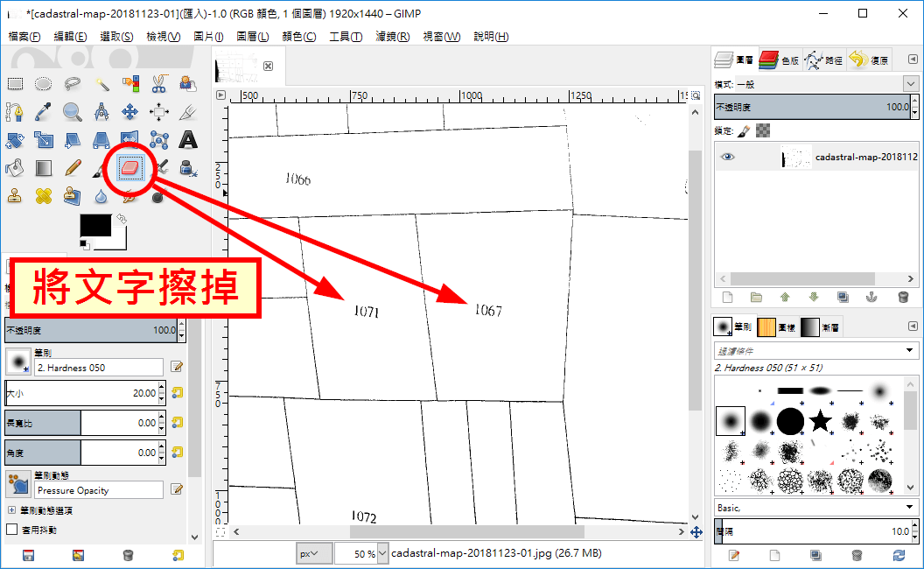Select the Move tool with four arrows
Image resolution: width=924 pixels, height=569 pixels.
[129, 112]
